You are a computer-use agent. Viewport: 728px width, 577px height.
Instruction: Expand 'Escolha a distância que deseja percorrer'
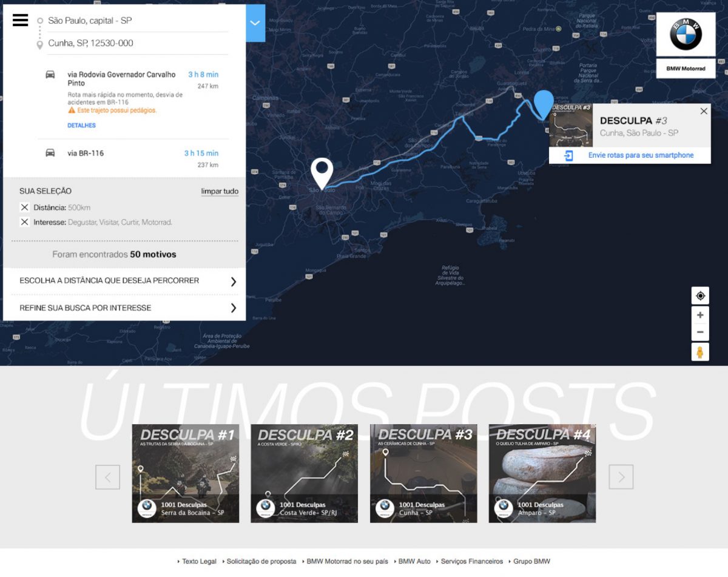[x=124, y=281]
